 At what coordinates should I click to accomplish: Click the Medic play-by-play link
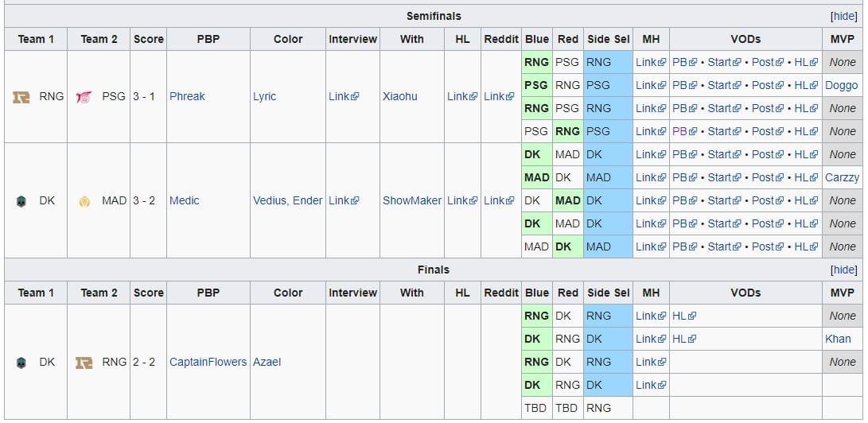click(x=185, y=200)
